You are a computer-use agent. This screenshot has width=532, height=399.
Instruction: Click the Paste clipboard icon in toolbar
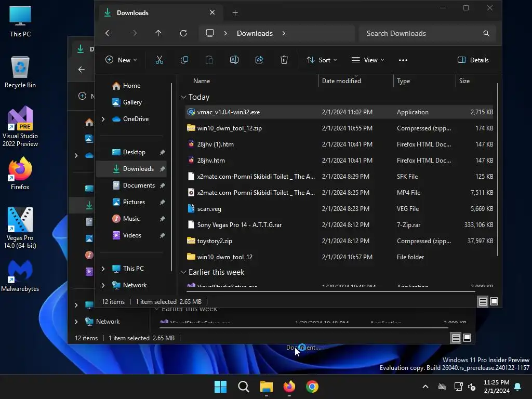point(209,60)
